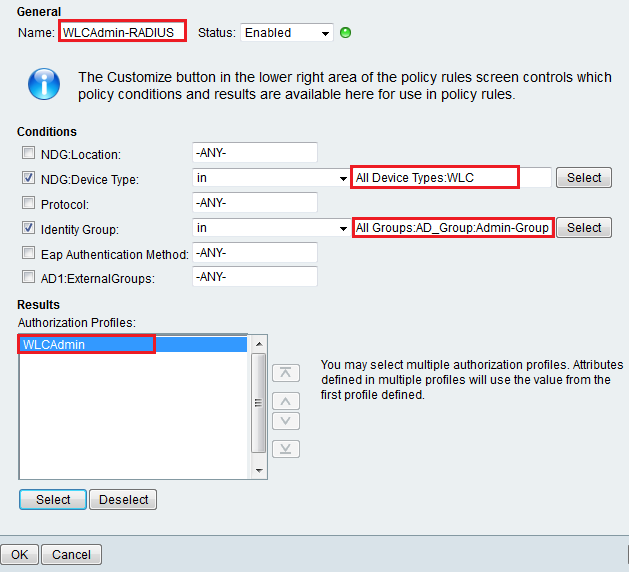Open NDG:Device Type operator dropdown
This screenshot has width=629, height=572.
270,178
